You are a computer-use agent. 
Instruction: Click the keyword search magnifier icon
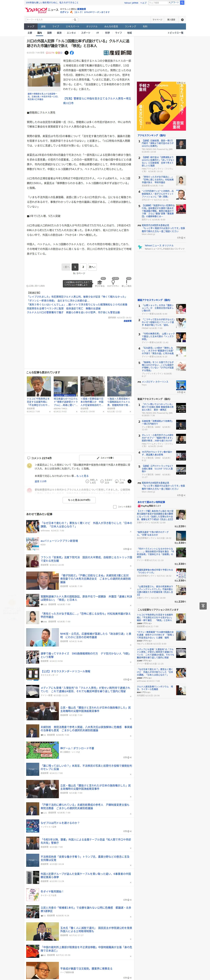coord(75,20)
